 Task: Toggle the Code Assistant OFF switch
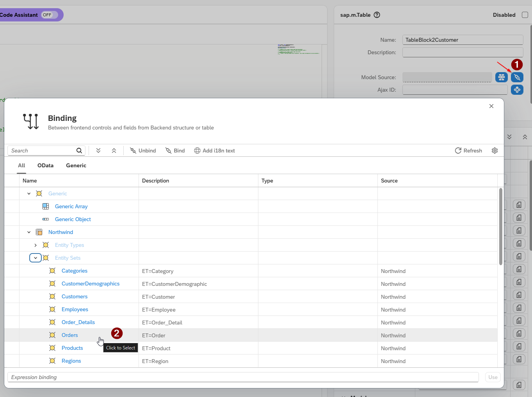click(50, 15)
